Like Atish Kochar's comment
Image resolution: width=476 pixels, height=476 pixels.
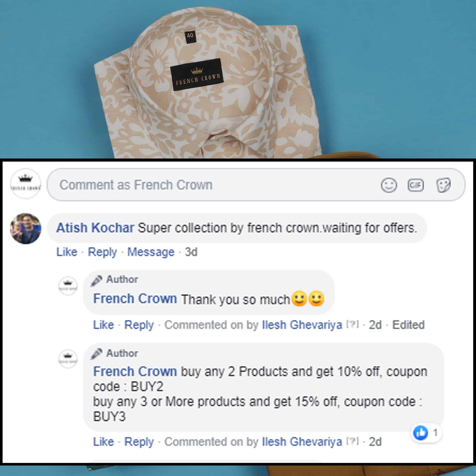tap(67, 252)
